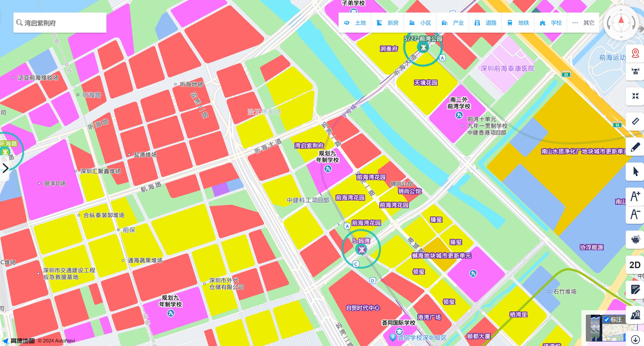
Task: Expand the left side panel arrow
Action: click(5, 168)
